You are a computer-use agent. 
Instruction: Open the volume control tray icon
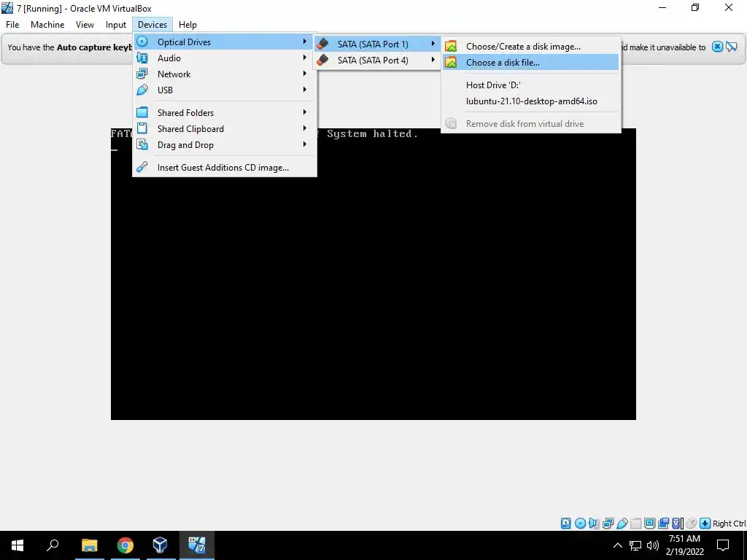coord(653,545)
